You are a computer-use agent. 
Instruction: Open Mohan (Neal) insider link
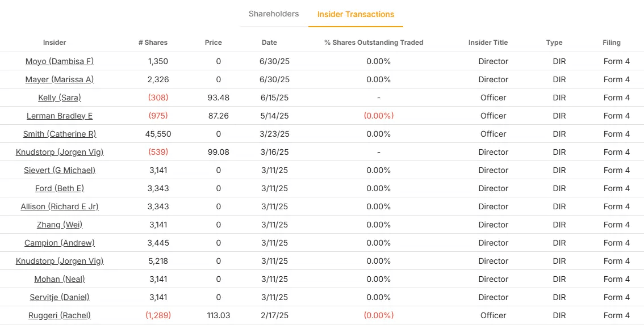pyautogui.click(x=60, y=279)
